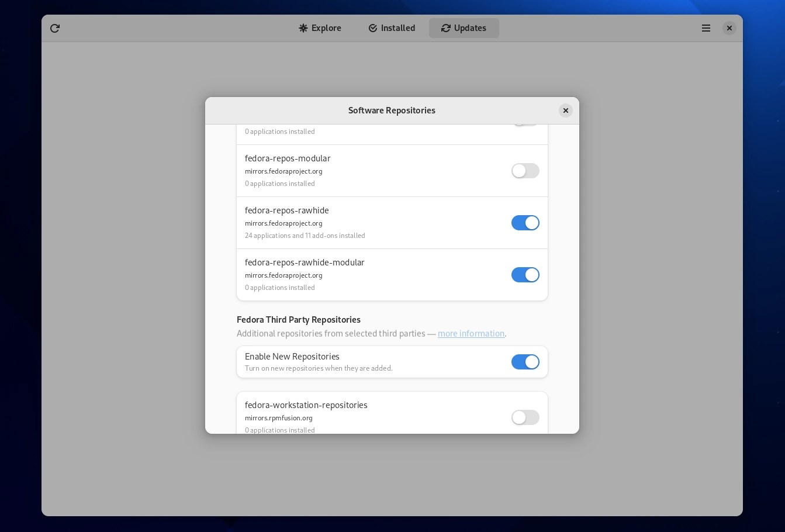Click the Fedora Third Party Repositories heading
Viewport: 785px width, 532px height.
299,320
